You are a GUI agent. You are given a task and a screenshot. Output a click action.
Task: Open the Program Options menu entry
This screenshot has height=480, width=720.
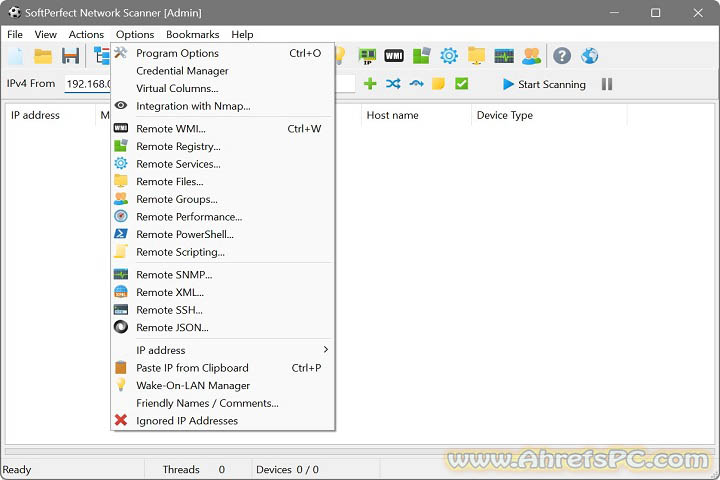point(223,53)
